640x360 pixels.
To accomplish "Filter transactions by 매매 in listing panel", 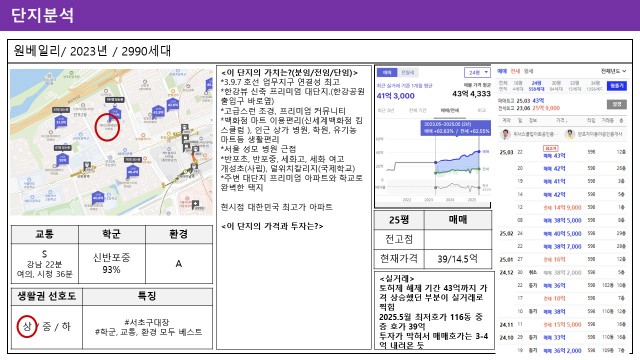I will 502,71.
